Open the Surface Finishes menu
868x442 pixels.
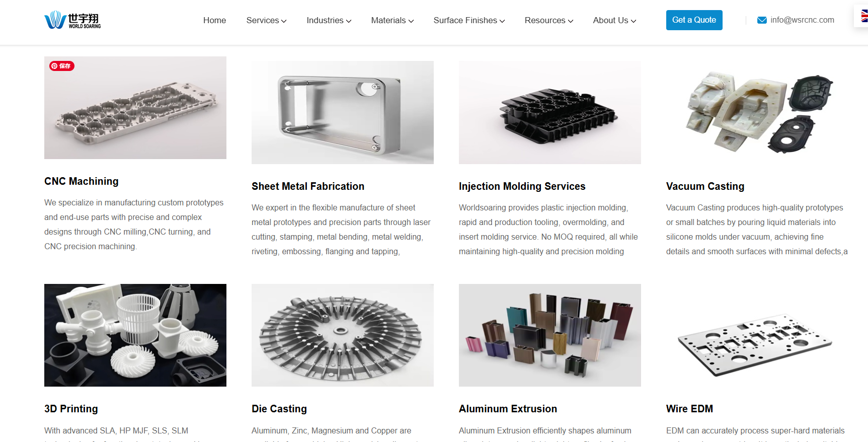pos(469,20)
